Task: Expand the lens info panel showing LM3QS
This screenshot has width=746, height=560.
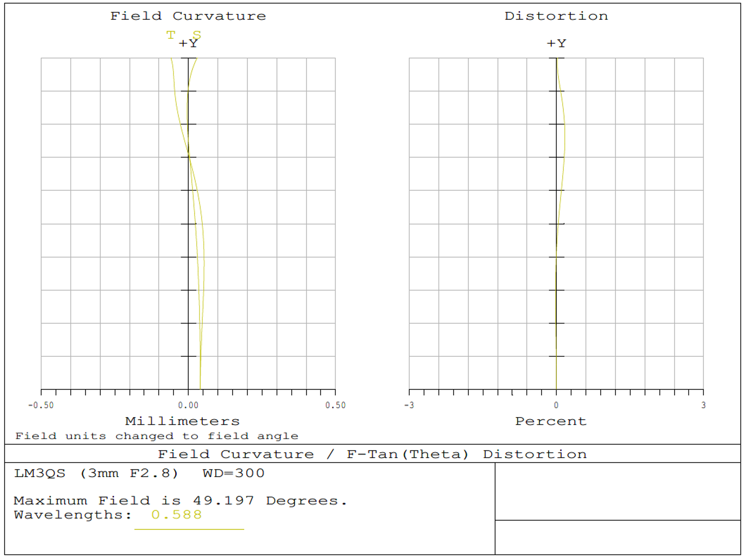Action: tap(138, 473)
